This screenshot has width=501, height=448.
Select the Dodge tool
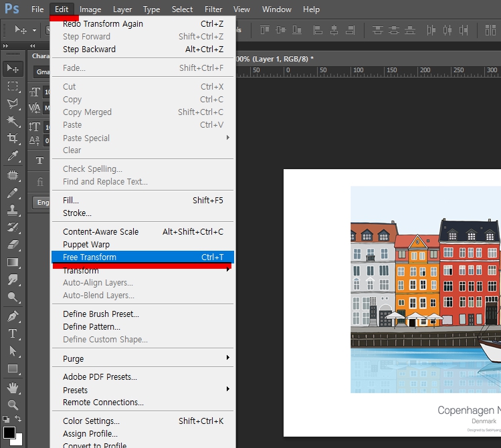pyautogui.click(x=13, y=297)
